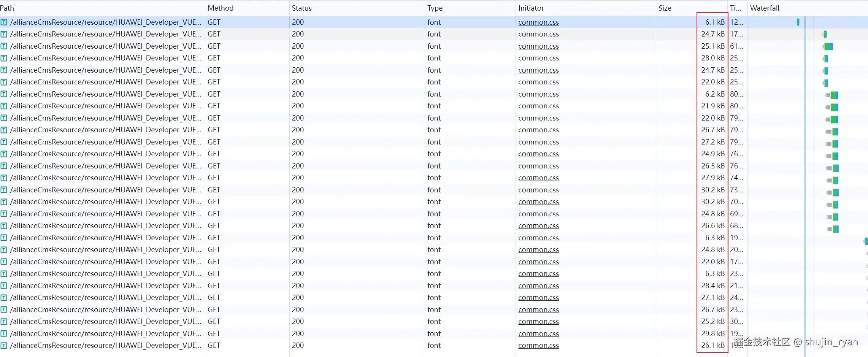
Task: Click the 25.1 kB size cell
Action: 713,46
